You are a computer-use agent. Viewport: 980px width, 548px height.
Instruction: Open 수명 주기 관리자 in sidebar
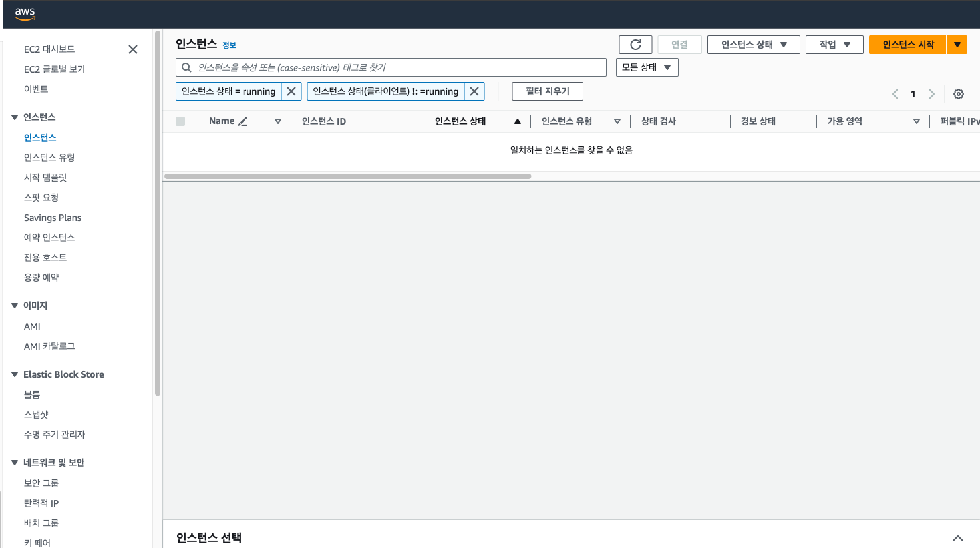[55, 435]
